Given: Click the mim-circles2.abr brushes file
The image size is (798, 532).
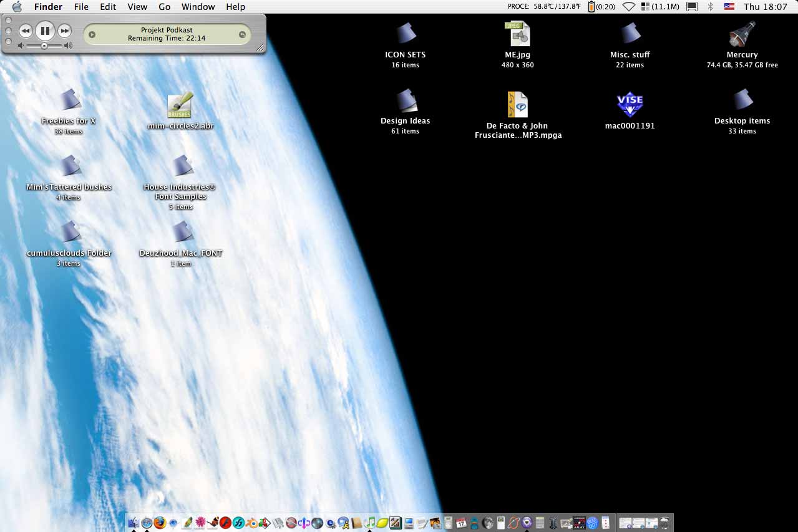Looking at the screenshot, I should tap(180, 106).
